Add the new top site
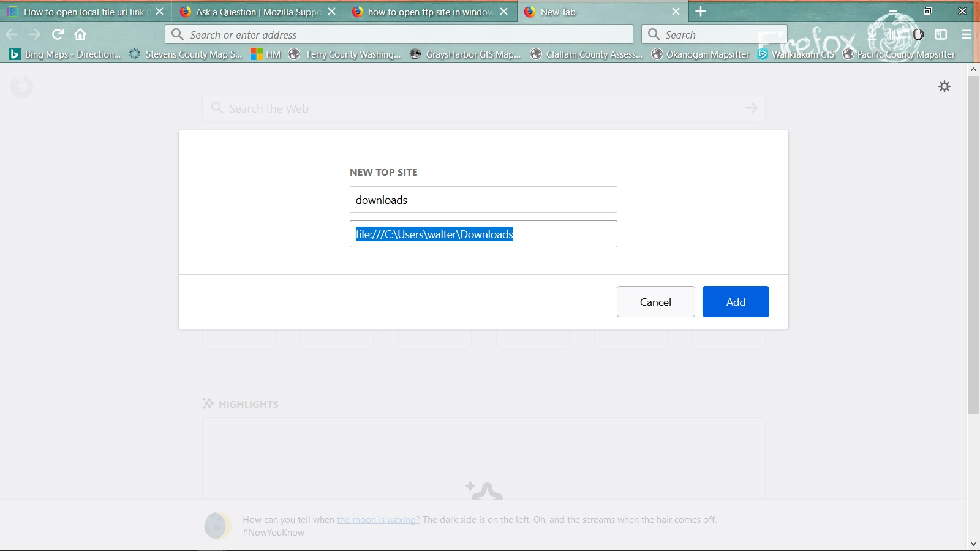 click(736, 302)
